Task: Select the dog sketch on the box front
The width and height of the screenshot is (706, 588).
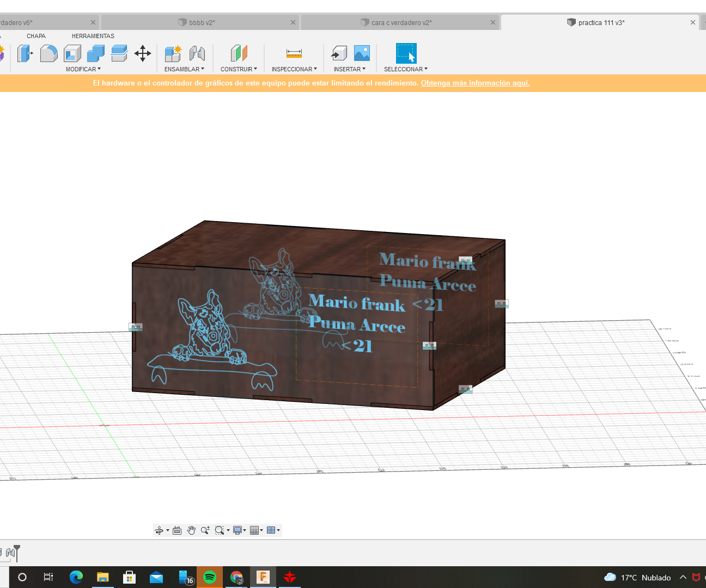Action: point(211,340)
